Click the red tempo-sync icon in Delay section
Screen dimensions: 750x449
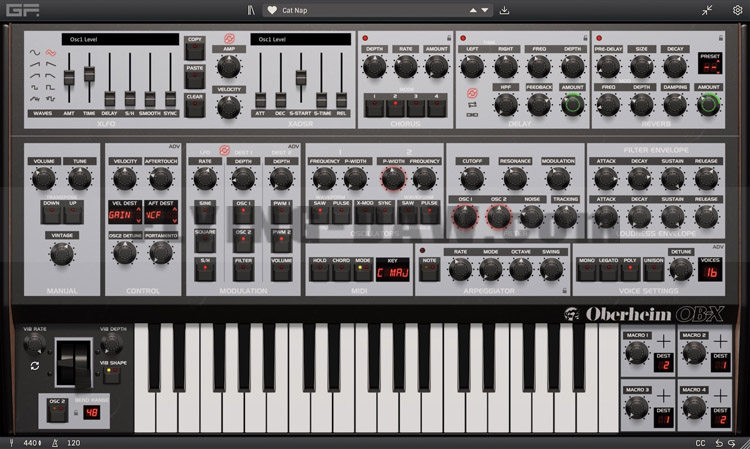472,93
